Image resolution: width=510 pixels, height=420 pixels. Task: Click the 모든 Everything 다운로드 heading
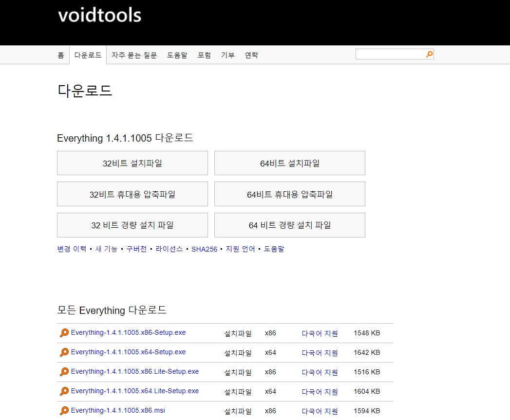click(112, 310)
